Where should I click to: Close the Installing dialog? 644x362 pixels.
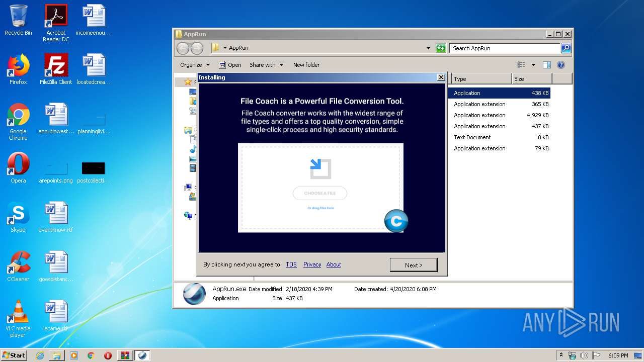[x=441, y=77]
